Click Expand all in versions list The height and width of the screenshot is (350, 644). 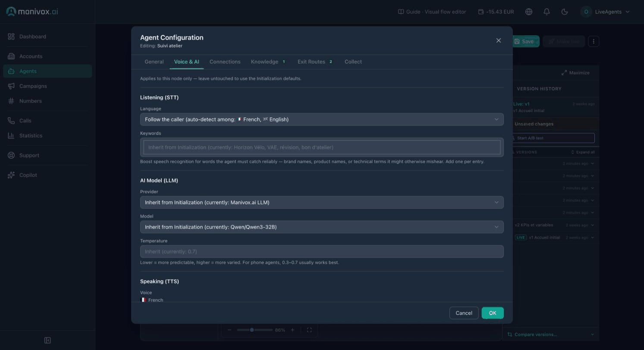click(x=583, y=152)
